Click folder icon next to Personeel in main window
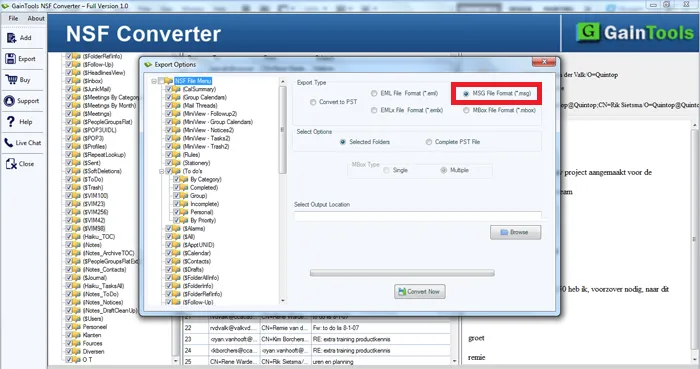700x369 pixels. point(77,327)
